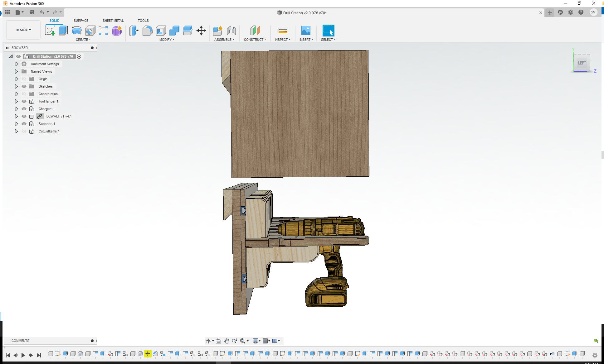
Task: Open the SELECT menu label
Action: 329,40
